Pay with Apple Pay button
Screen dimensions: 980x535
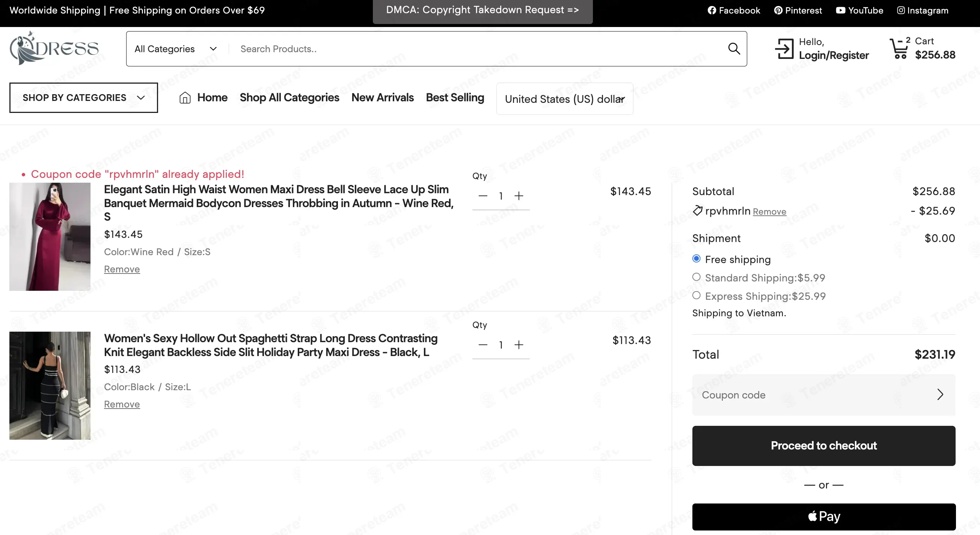tap(824, 517)
